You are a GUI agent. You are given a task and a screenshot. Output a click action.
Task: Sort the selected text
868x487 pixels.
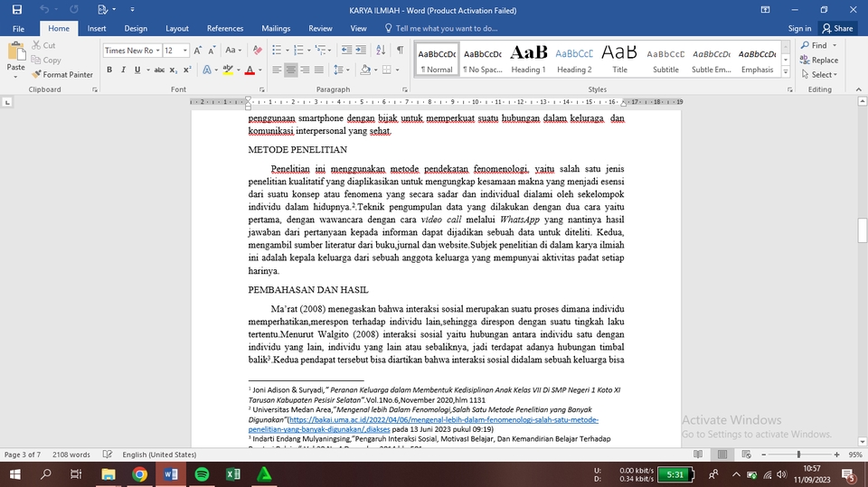click(x=381, y=51)
